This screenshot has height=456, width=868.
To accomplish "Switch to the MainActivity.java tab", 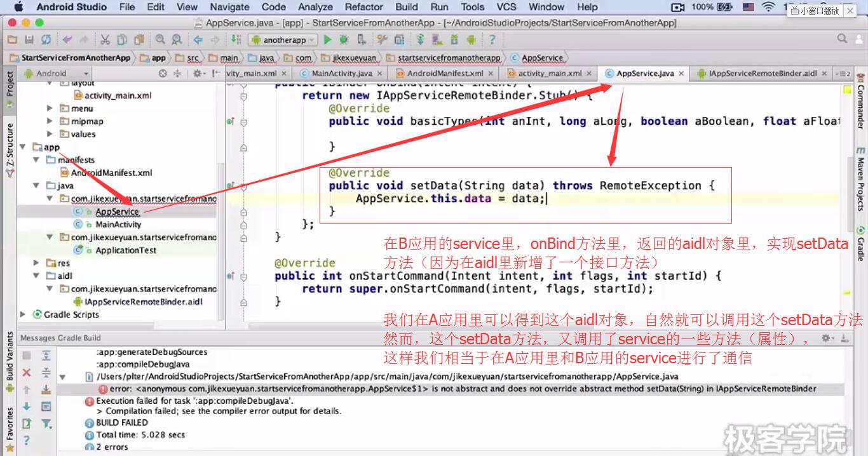I will tap(342, 74).
